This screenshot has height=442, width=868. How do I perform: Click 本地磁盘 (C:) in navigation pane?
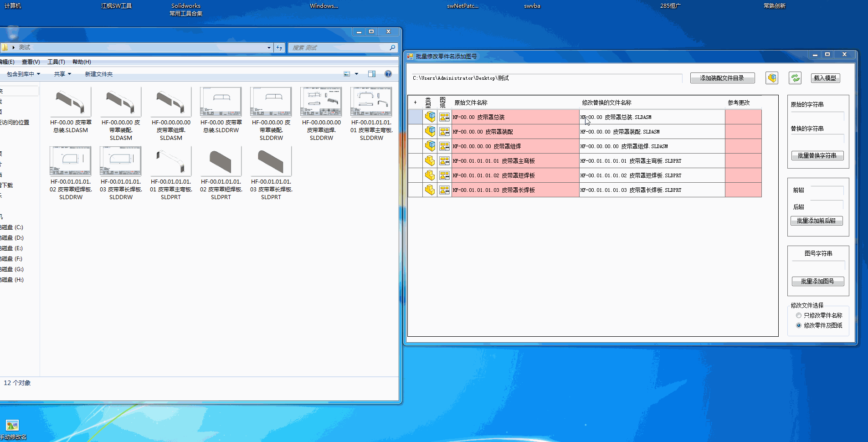click(x=12, y=227)
